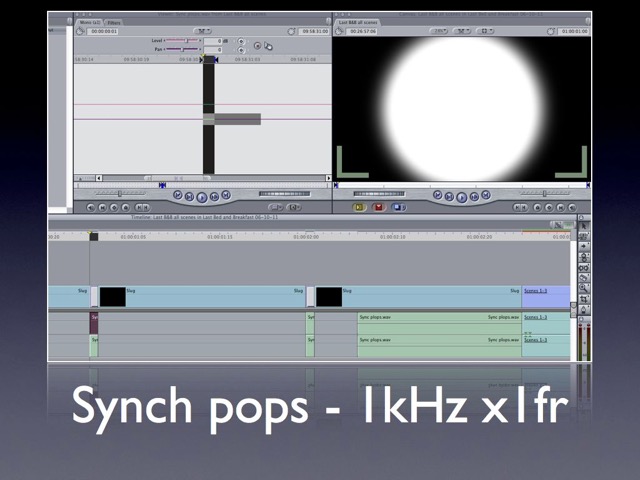The image size is (640, 480).
Task: Select the Zoom magnifier tool
Action: point(584,288)
